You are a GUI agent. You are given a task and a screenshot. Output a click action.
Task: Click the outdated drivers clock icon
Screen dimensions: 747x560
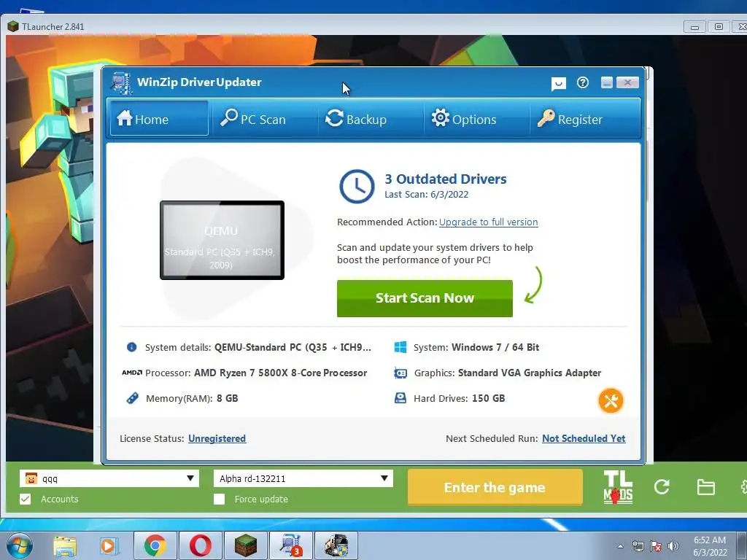click(357, 186)
